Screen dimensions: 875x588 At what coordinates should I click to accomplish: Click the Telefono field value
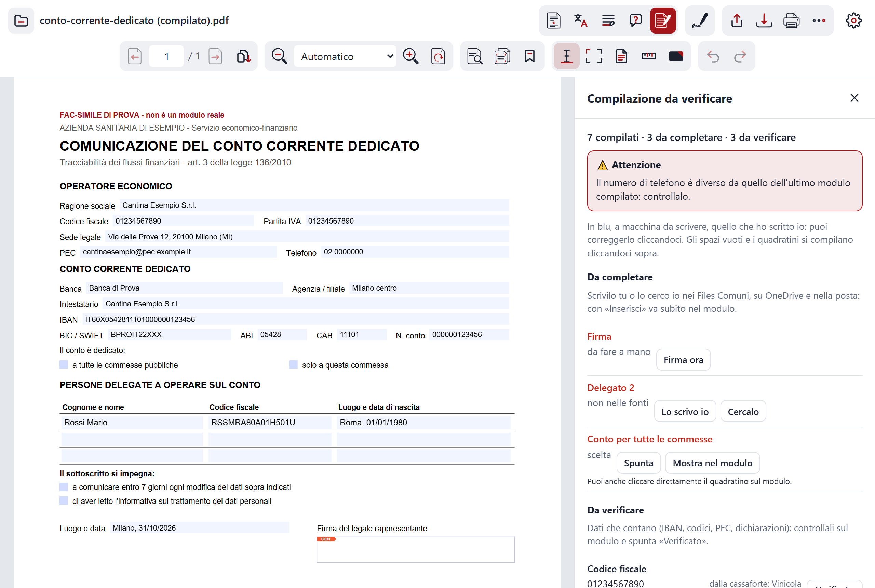coord(415,252)
